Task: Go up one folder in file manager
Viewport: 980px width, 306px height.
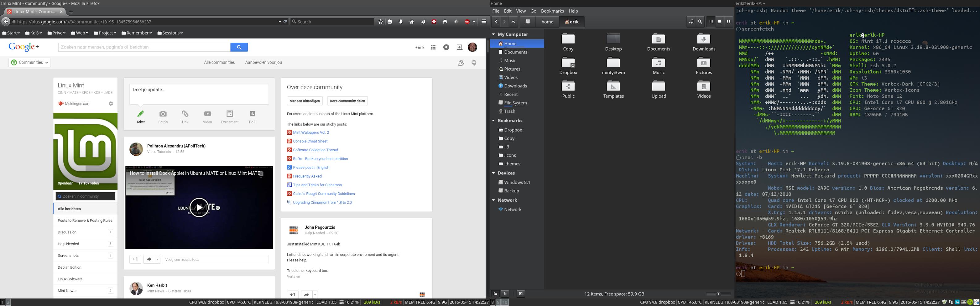Action: click(x=513, y=22)
